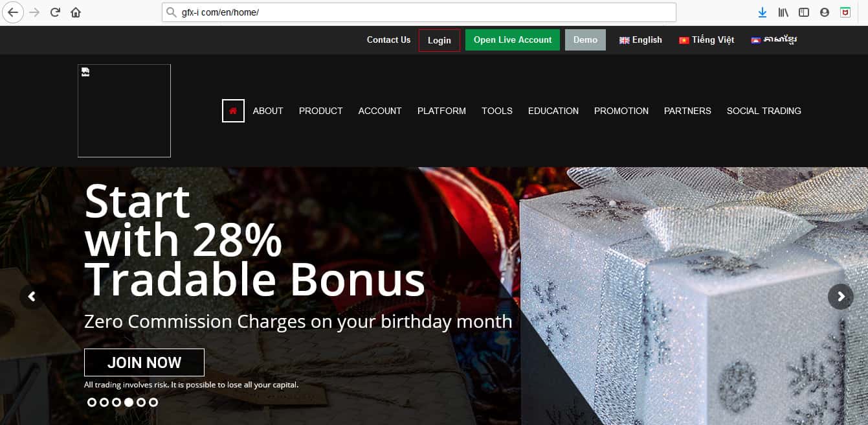The height and width of the screenshot is (425, 868).
Task: Click the red home icon in site menu
Action: pyautogui.click(x=233, y=111)
